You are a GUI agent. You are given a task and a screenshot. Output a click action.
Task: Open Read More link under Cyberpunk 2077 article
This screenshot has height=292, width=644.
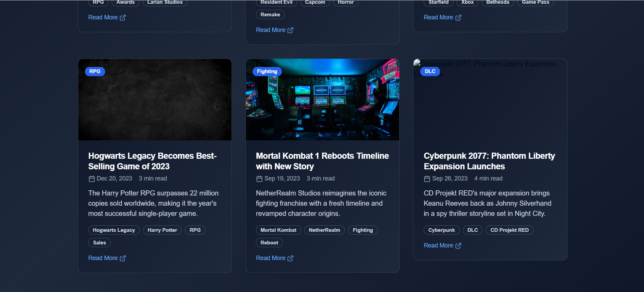tap(442, 245)
